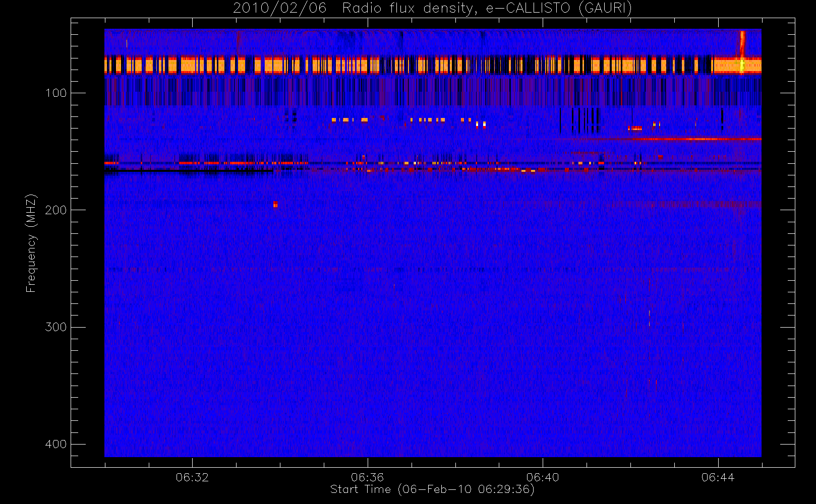Click the 'Frequency (MHZ)' axis label

[31, 243]
